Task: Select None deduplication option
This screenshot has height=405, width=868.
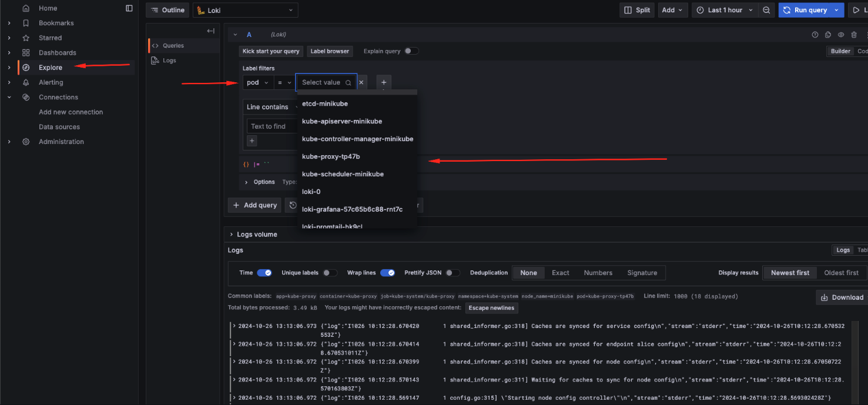Action: (x=528, y=273)
